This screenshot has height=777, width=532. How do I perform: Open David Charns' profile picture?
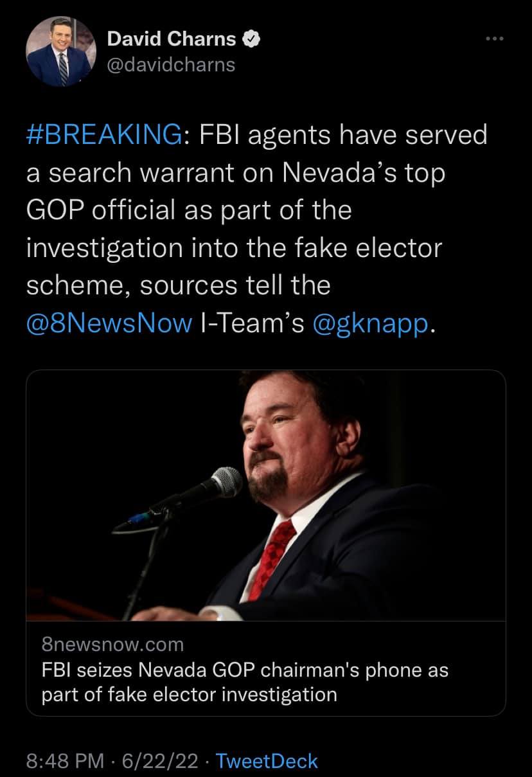pyautogui.click(x=57, y=51)
